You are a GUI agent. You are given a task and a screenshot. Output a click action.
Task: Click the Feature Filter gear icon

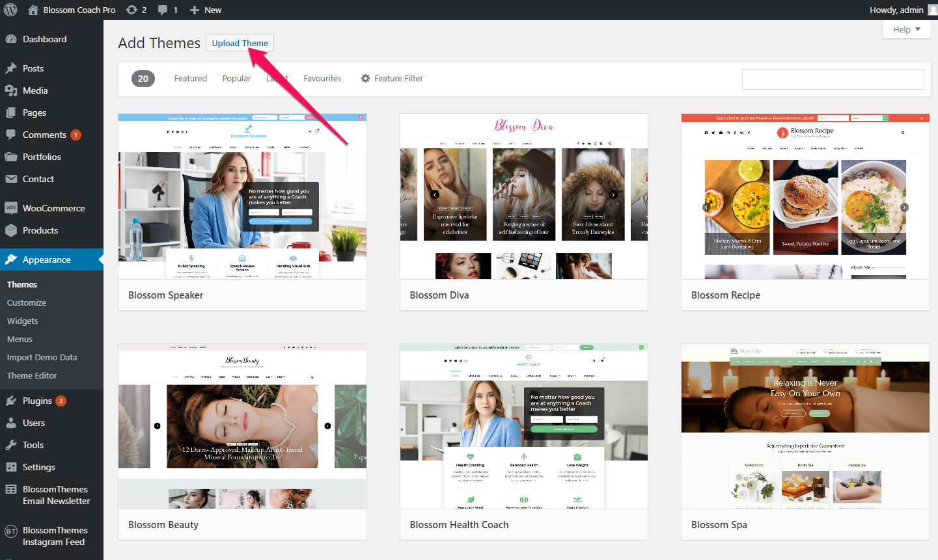click(x=366, y=78)
